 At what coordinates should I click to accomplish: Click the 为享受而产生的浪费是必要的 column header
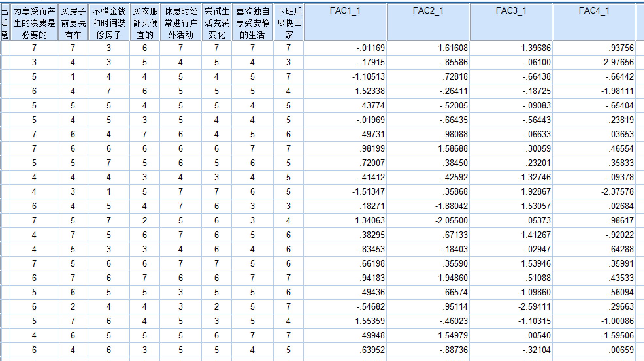pos(34,22)
